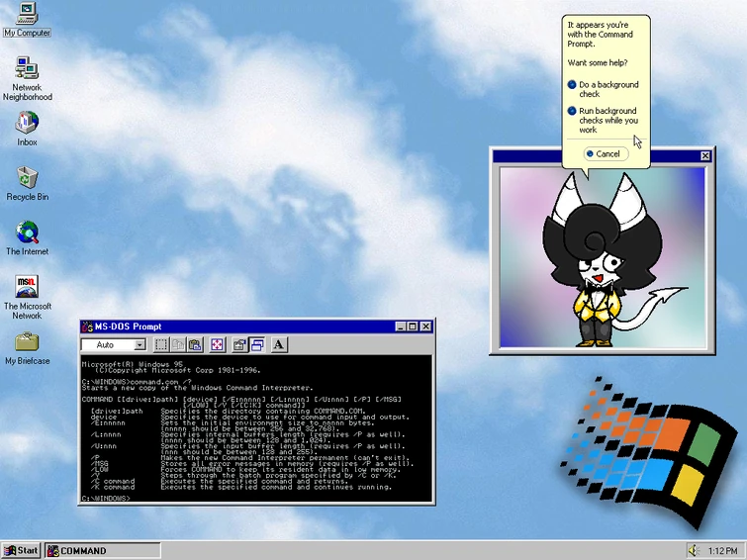747x560 pixels.
Task: Open the Auto font size dropdown
Action: pyautogui.click(x=140, y=344)
